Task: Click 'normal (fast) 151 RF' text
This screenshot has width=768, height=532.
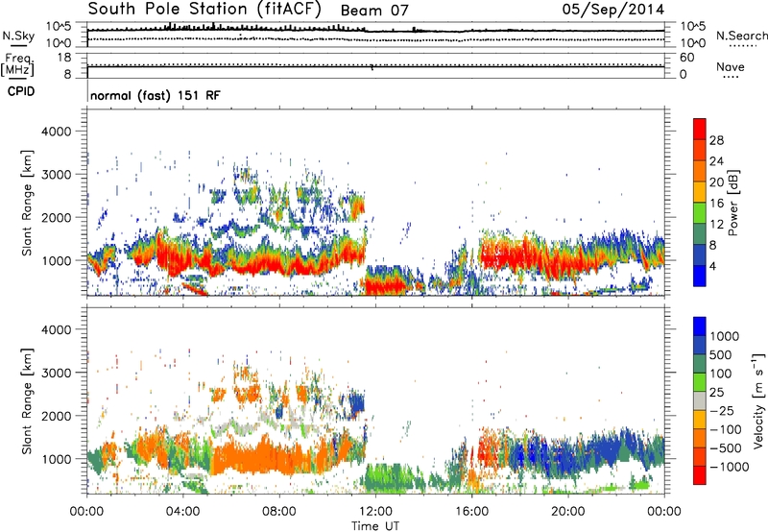Action: coord(156,95)
